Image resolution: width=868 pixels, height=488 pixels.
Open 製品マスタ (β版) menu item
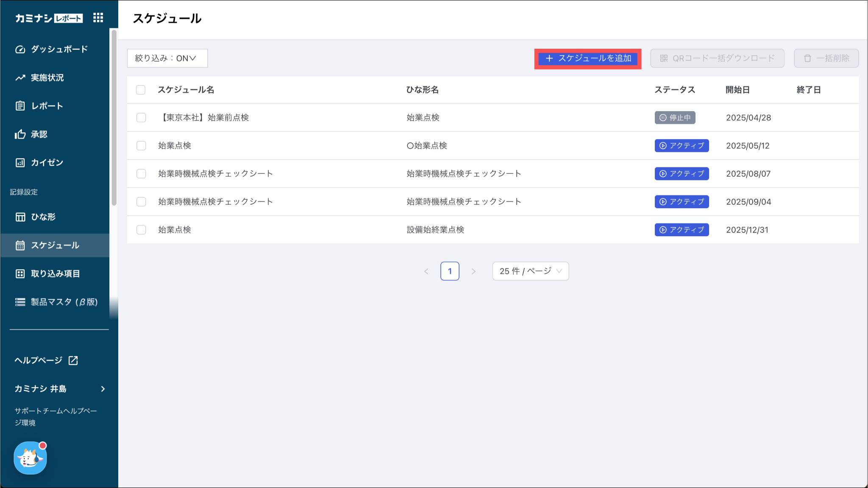coord(64,302)
